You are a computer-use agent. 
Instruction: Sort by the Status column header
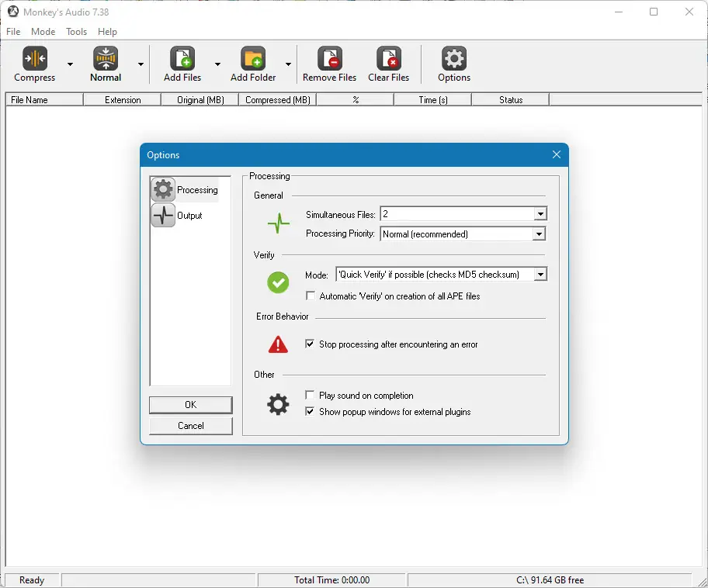coord(511,100)
